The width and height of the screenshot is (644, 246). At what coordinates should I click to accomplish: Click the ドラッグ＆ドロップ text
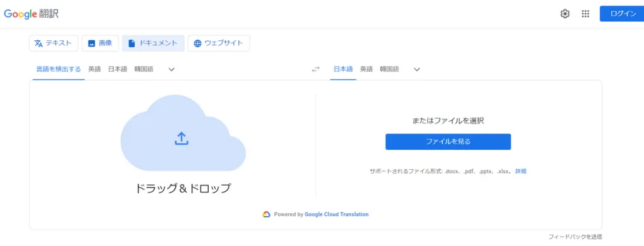pyautogui.click(x=183, y=189)
